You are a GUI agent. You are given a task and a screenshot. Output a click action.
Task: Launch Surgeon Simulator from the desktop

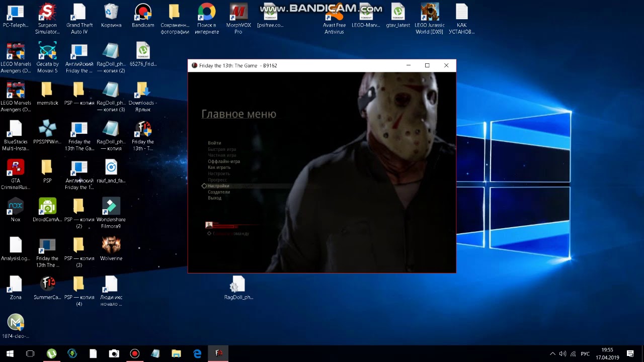(47, 19)
